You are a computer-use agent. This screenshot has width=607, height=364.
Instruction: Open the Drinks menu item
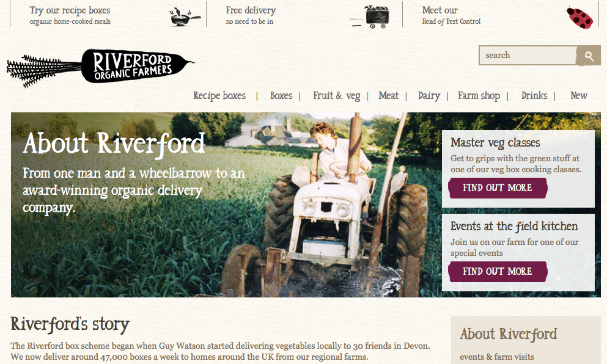(x=534, y=95)
